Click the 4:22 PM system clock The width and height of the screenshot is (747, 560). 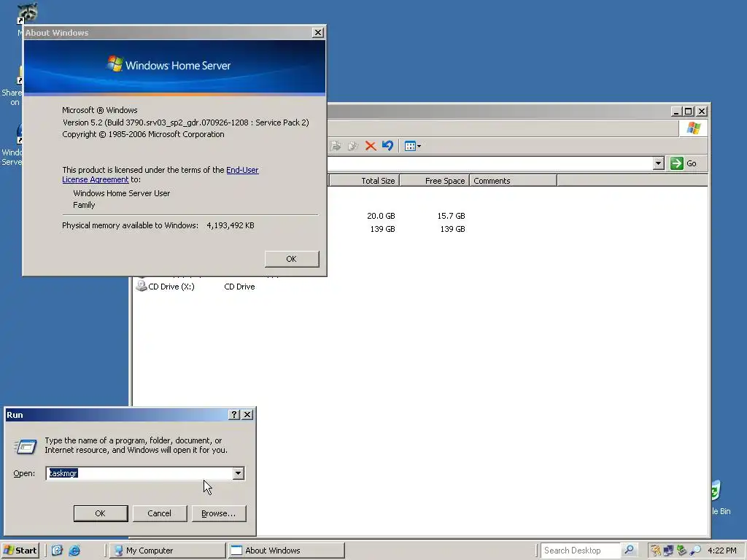tap(722, 551)
